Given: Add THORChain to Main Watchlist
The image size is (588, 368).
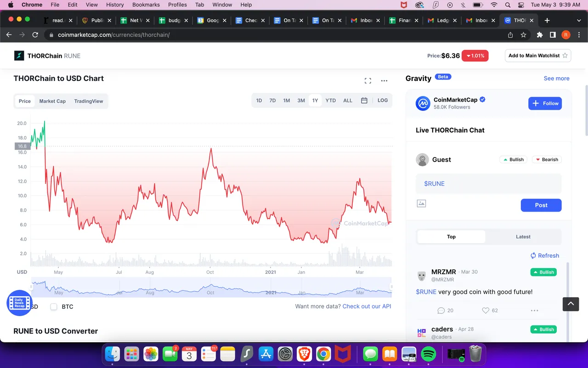Looking at the screenshot, I should pyautogui.click(x=538, y=56).
